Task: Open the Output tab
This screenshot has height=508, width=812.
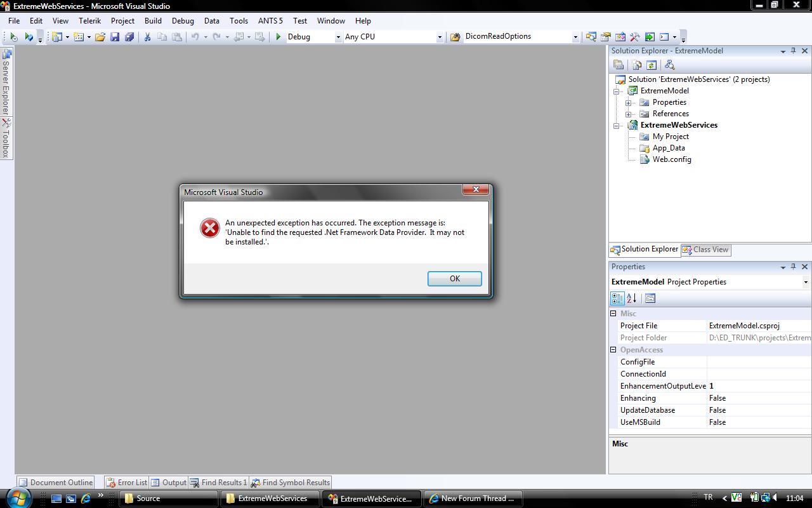Action: (x=169, y=483)
